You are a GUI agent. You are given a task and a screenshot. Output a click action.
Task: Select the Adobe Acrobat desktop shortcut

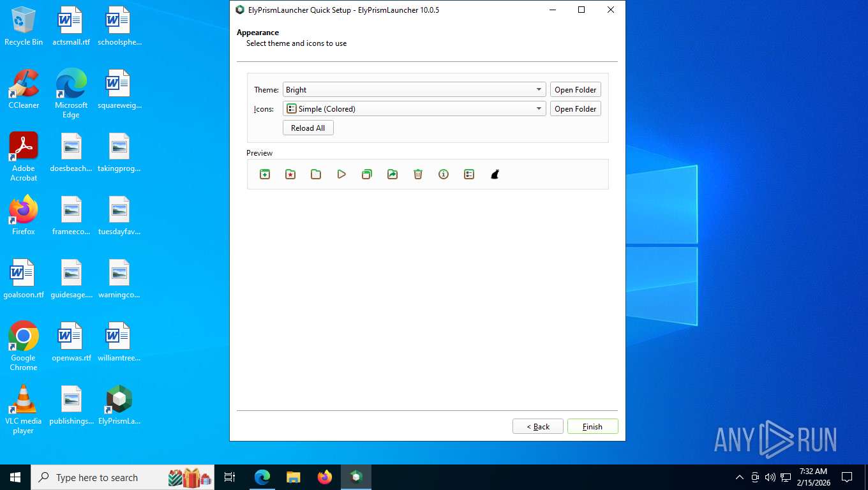pos(24,157)
